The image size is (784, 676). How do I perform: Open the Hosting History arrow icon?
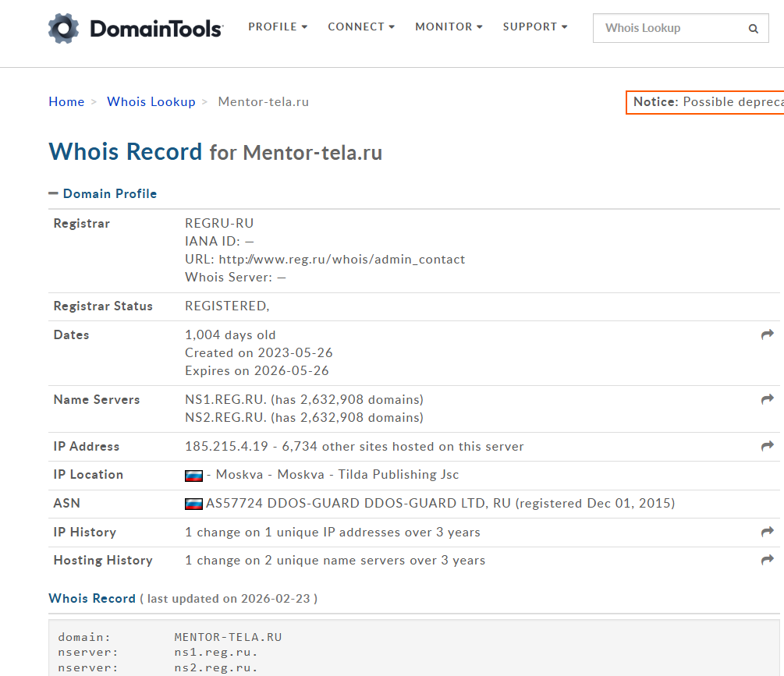768,560
